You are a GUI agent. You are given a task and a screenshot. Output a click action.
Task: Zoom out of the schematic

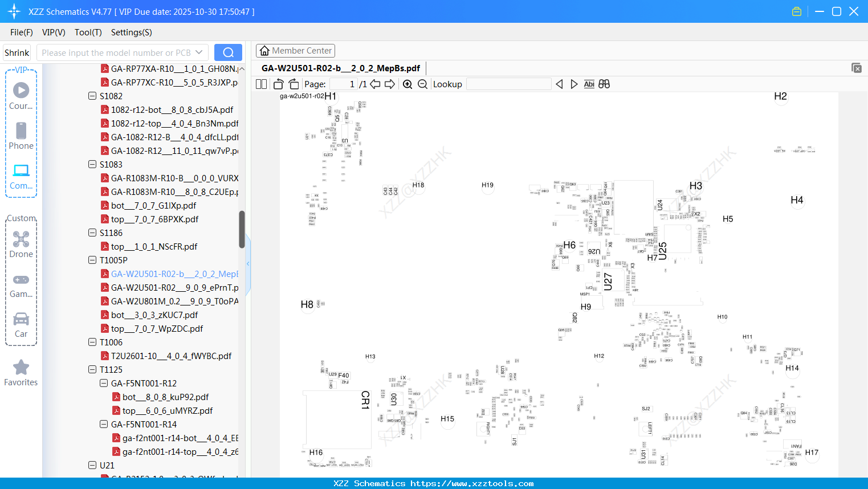422,84
